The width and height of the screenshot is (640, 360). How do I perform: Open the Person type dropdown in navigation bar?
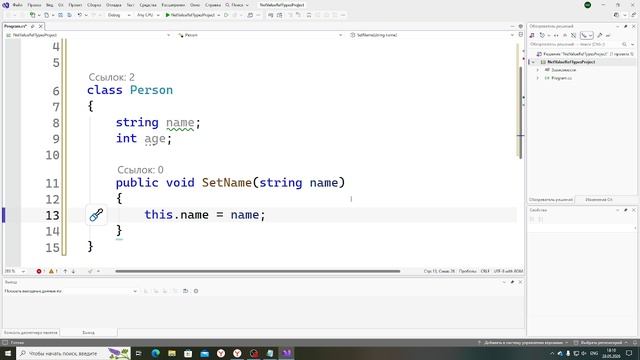click(260, 35)
